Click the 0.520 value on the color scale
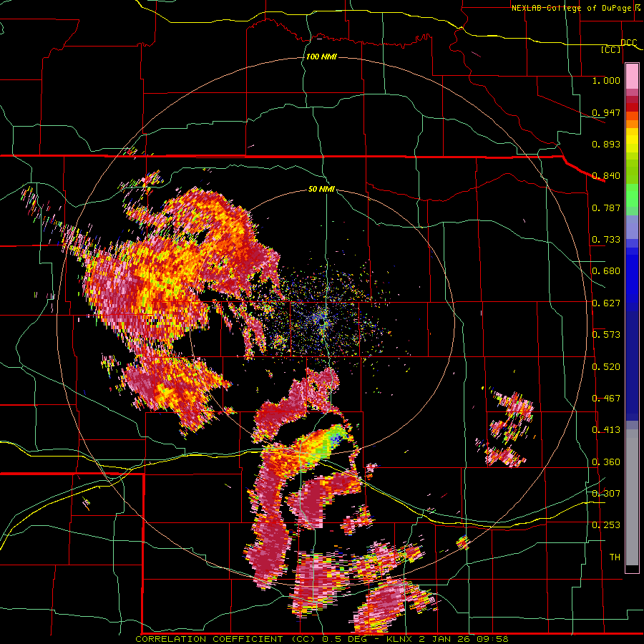 [x=606, y=367]
